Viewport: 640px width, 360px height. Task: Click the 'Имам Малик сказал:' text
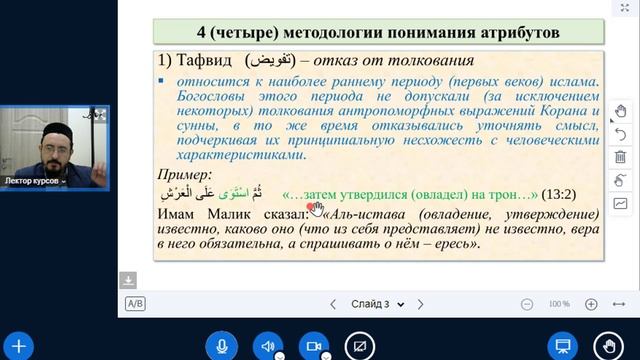(233, 214)
